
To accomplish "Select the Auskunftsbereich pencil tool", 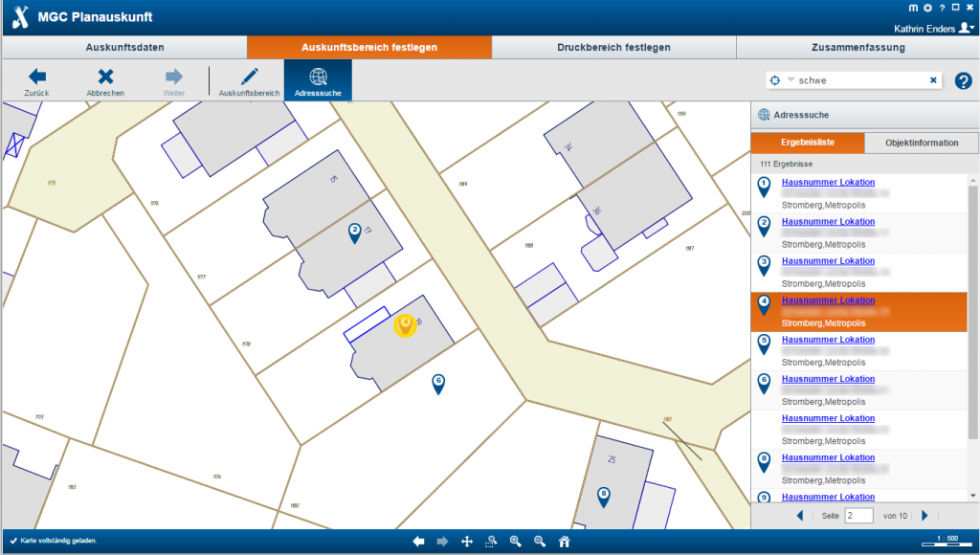I will pyautogui.click(x=249, y=80).
